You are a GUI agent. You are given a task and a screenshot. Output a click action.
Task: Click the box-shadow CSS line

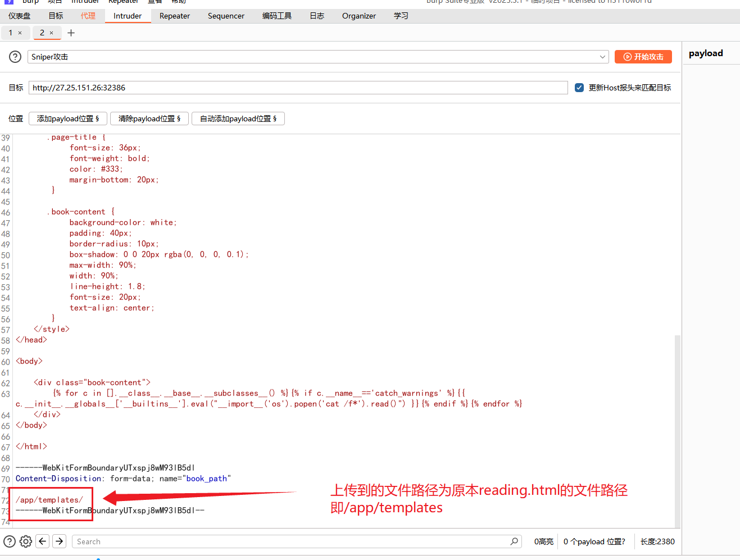159,254
